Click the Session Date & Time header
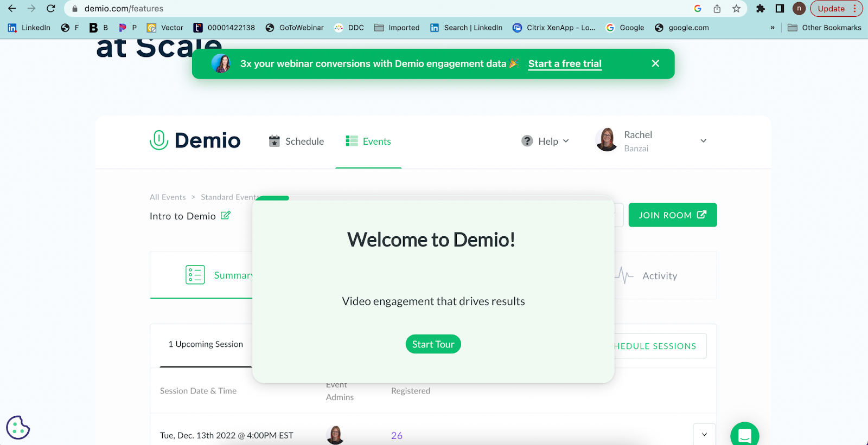This screenshot has height=445, width=868. click(198, 391)
